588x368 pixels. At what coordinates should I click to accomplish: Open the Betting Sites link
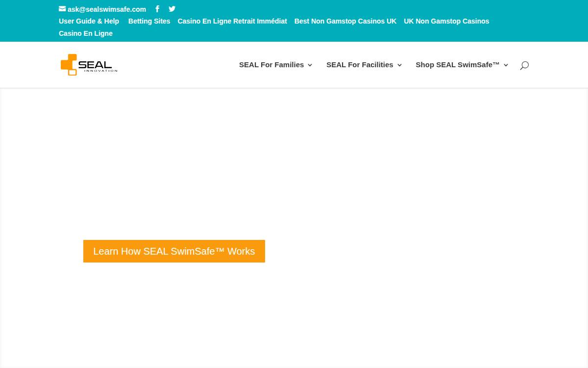[149, 21]
